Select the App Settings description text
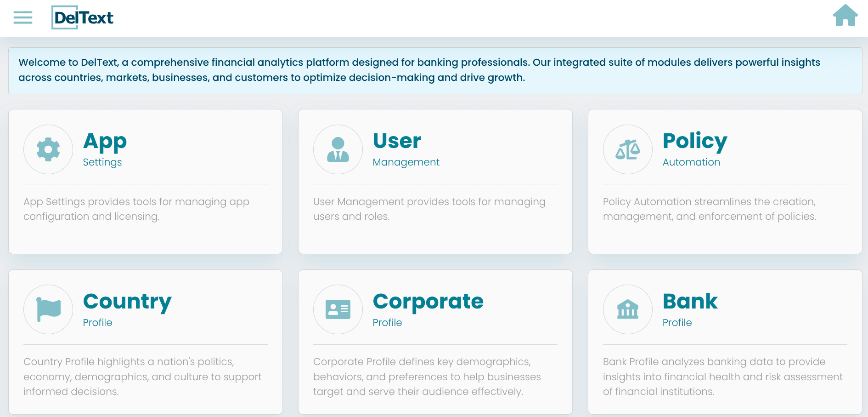 (x=136, y=209)
